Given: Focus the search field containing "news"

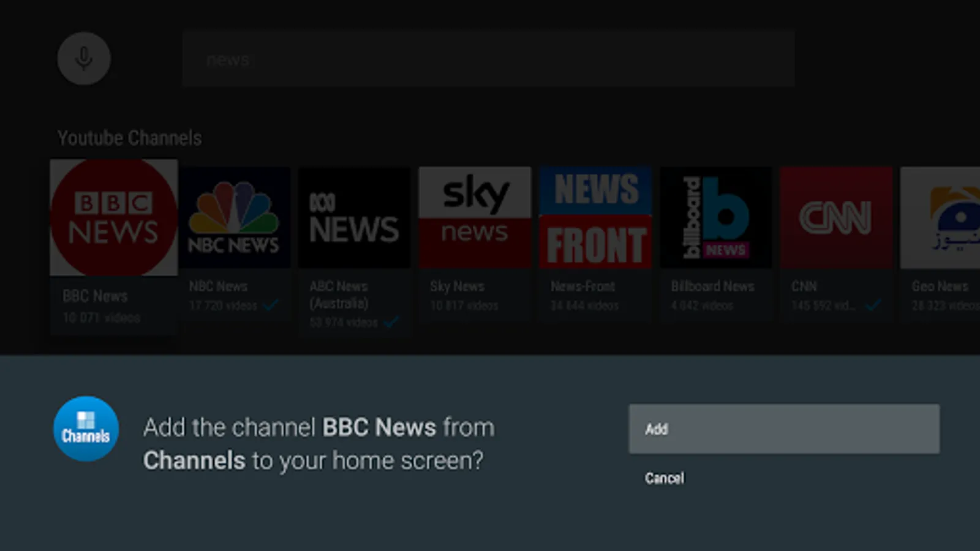Looking at the screenshot, I should coord(488,59).
